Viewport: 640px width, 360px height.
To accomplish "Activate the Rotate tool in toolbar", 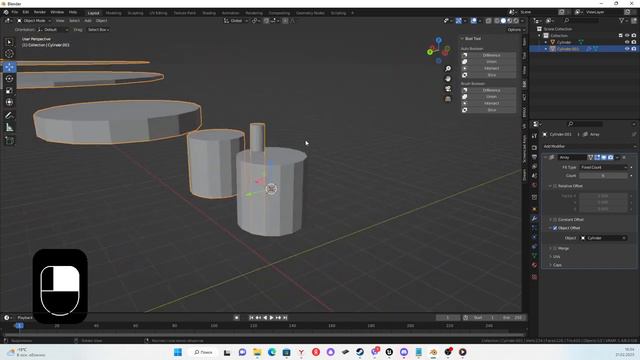I will click(9, 79).
